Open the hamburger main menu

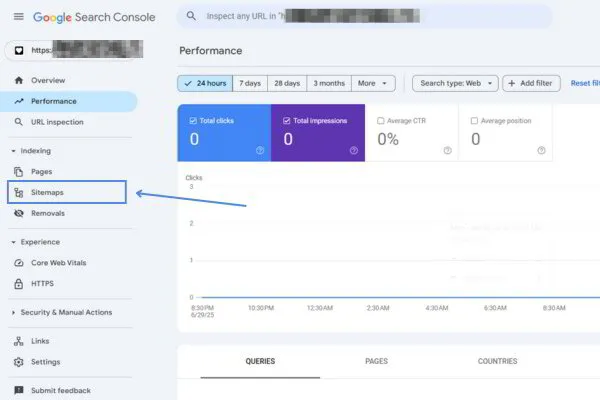click(18, 17)
